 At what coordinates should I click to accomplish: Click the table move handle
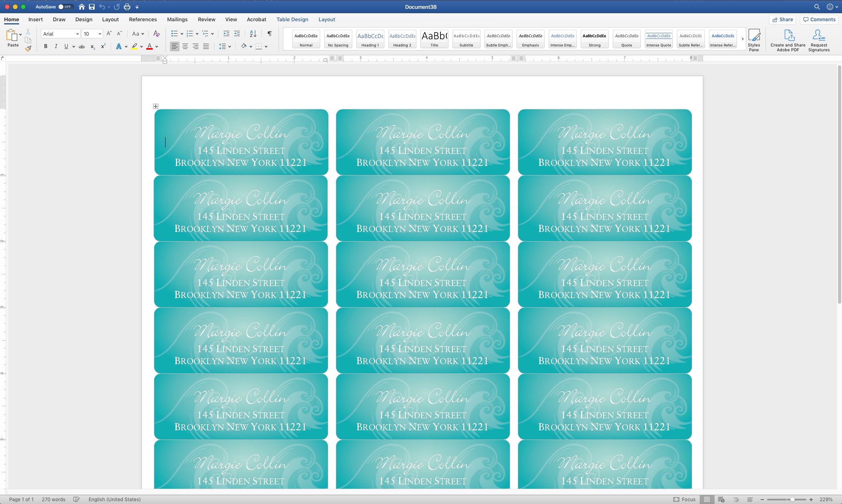click(x=155, y=106)
